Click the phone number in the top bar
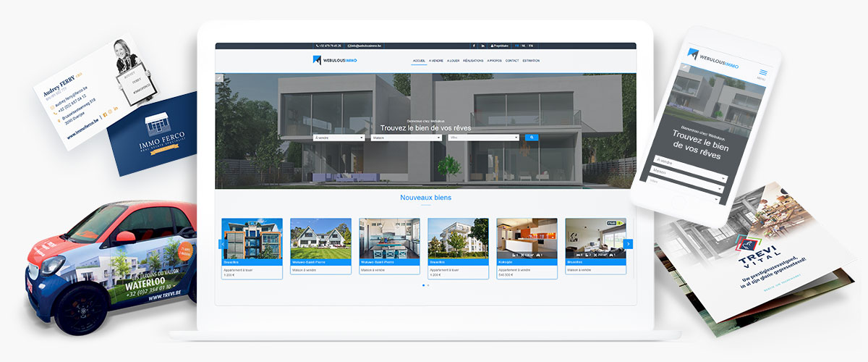This screenshot has width=868, height=362. [328, 46]
